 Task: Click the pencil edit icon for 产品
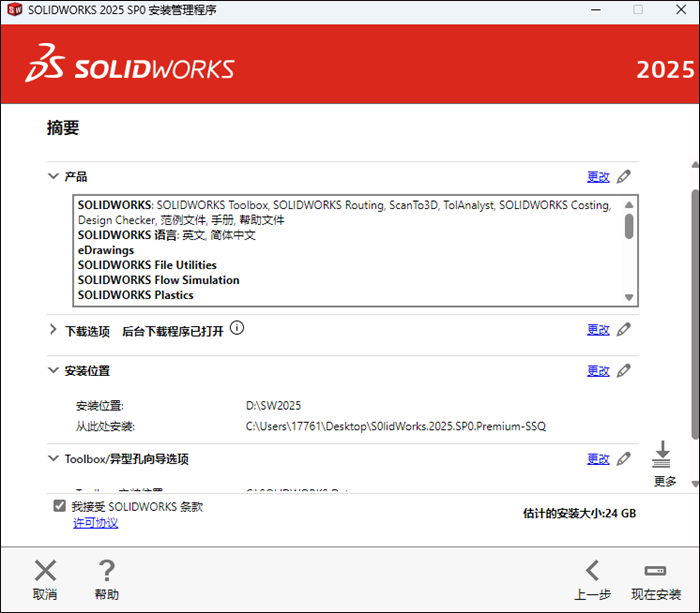point(624,177)
